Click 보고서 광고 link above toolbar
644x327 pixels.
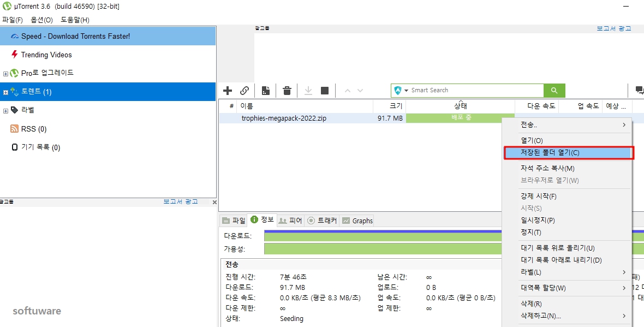613,28
